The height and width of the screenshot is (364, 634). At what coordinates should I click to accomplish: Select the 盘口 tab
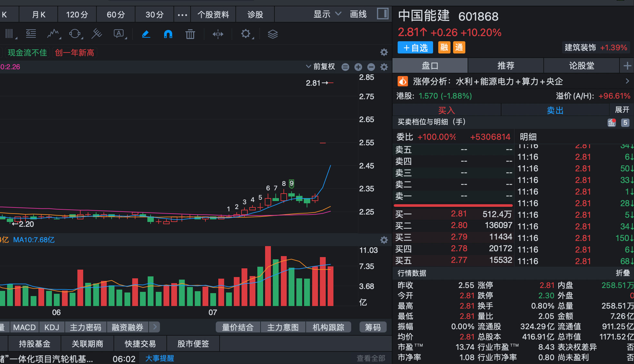[x=430, y=66]
